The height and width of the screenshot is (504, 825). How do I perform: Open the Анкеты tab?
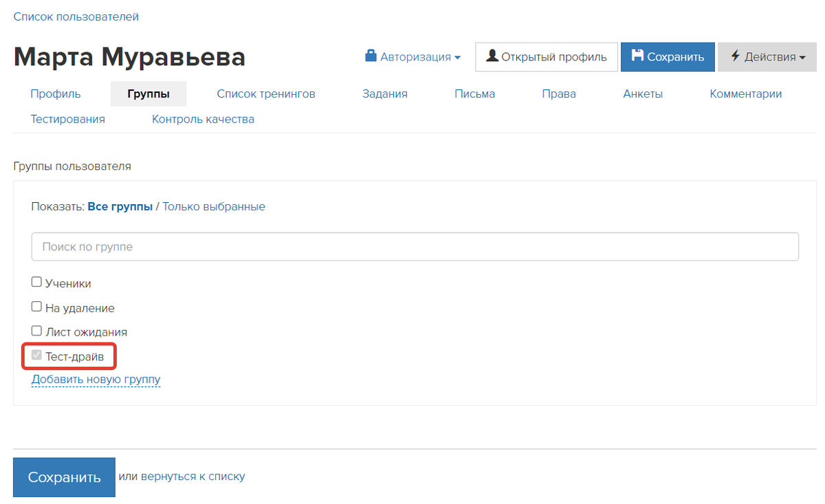point(643,94)
